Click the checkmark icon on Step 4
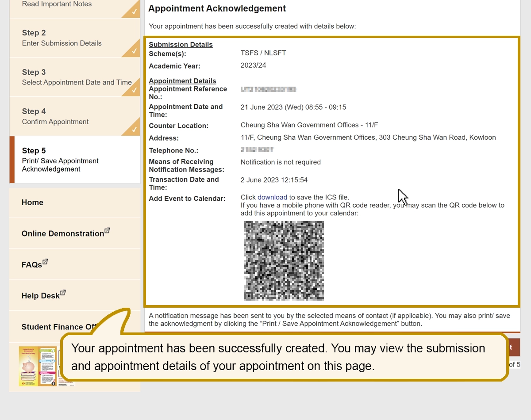 click(x=134, y=130)
